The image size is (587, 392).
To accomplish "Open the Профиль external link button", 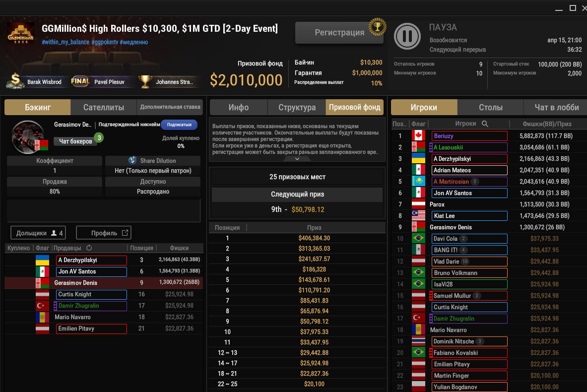I will tap(104, 233).
